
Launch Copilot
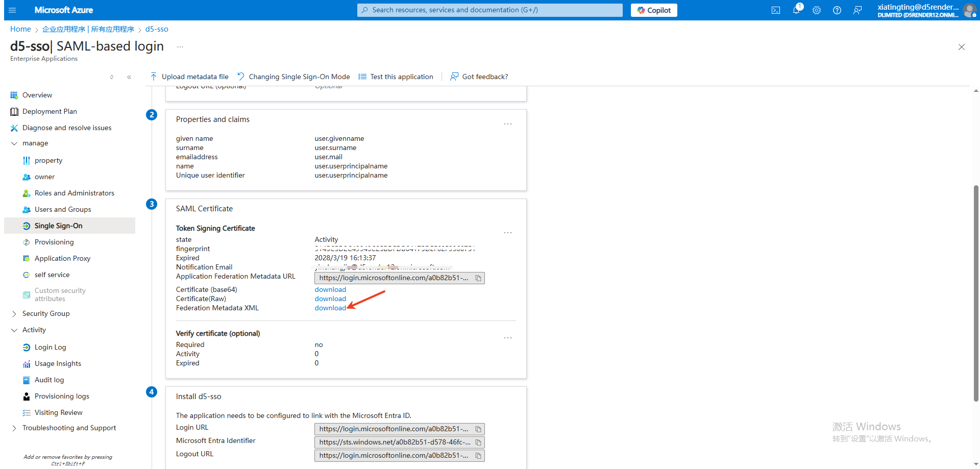point(654,10)
